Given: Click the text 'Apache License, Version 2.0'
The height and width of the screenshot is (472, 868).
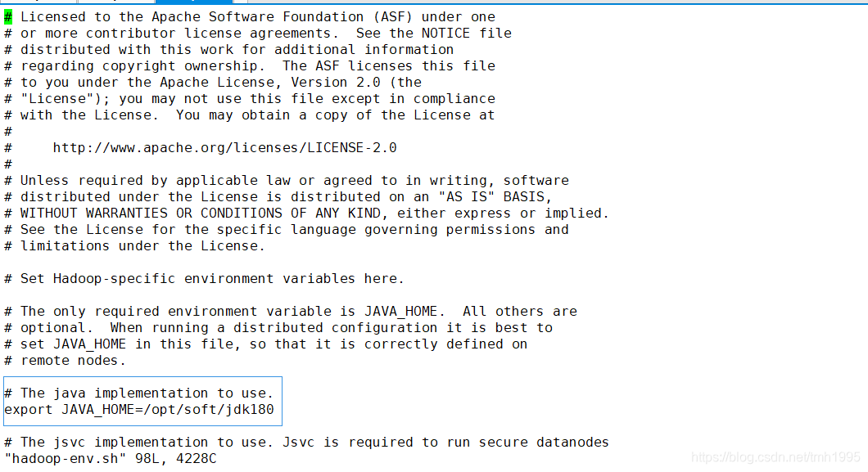Looking at the screenshot, I should [270, 83].
